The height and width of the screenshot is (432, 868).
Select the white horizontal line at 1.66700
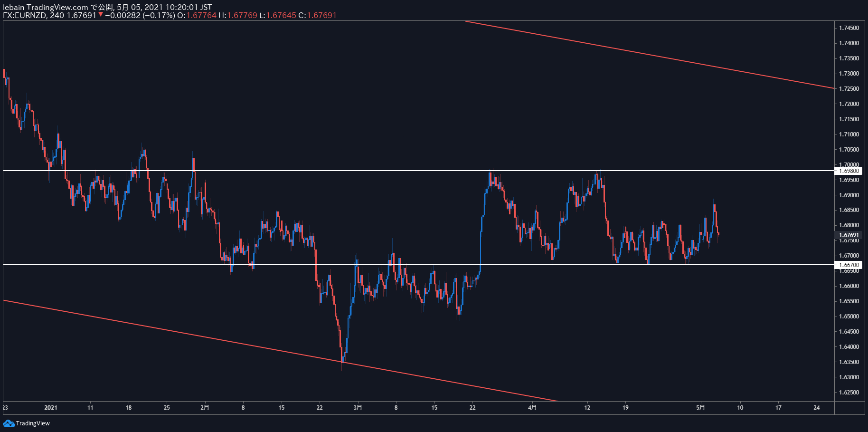(418, 265)
